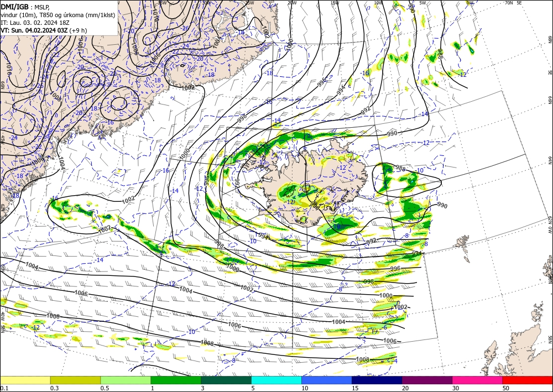
Task: Select the light green 0.5–1 legend segment
Action: (126, 380)
